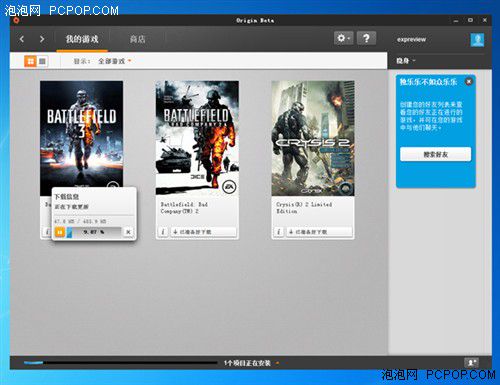Open info for Crysis 2 Limited Edition
This screenshot has width=500, height=385.
279,232
